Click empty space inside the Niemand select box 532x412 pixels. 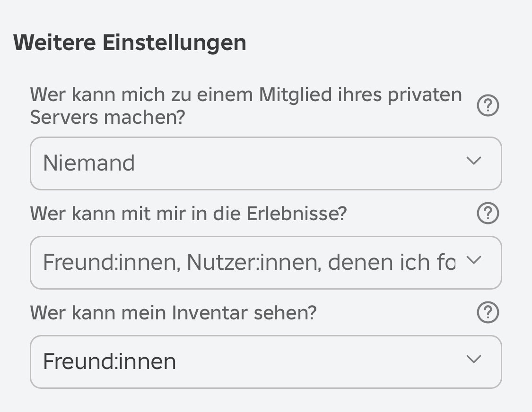298,163
